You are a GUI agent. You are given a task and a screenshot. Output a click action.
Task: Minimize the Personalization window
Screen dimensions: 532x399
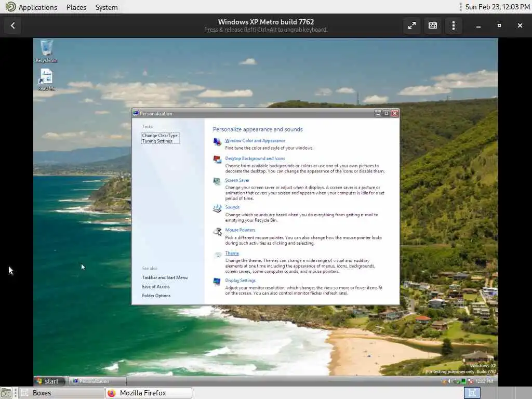(378, 113)
